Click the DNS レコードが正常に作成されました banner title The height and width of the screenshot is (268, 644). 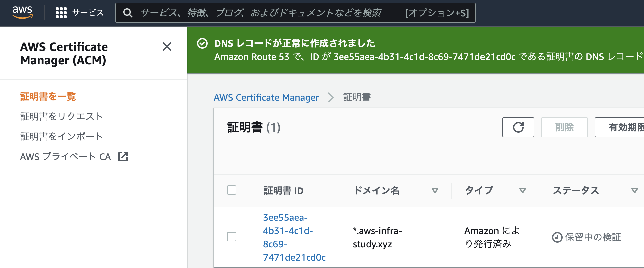[x=295, y=43]
